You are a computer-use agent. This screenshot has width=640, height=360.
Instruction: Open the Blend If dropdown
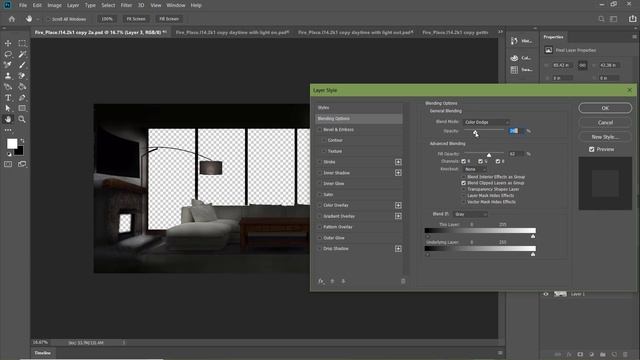tap(470, 214)
